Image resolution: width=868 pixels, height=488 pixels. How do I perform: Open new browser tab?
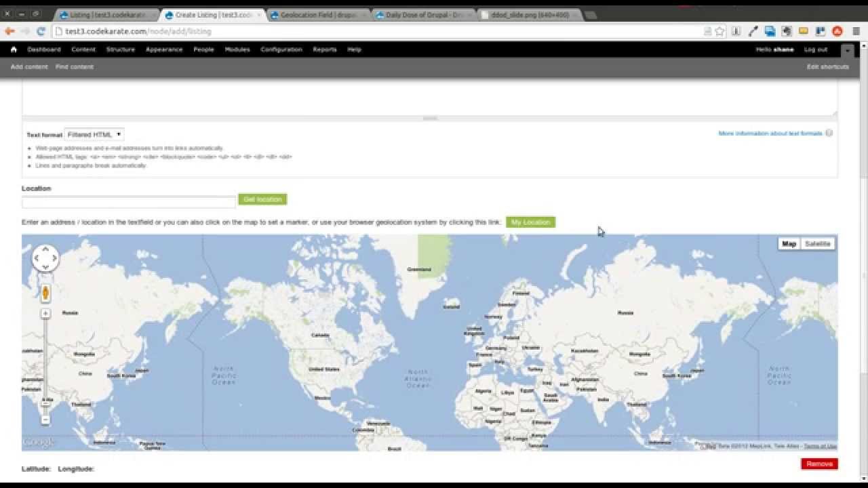[x=590, y=15]
